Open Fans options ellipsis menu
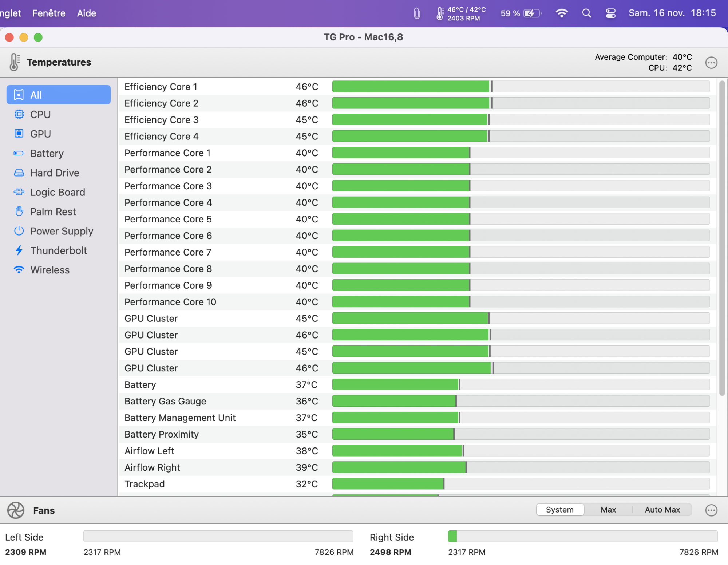 (x=711, y=510)
